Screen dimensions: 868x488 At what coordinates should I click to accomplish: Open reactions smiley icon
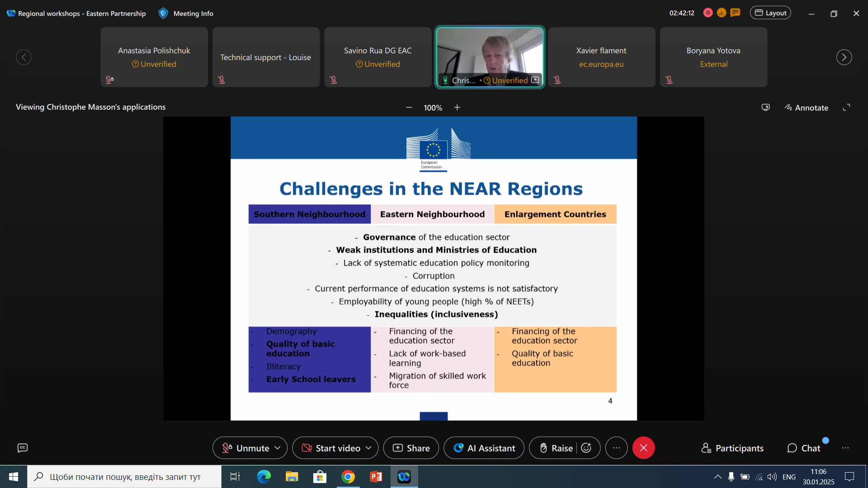[x=586, y=448]
